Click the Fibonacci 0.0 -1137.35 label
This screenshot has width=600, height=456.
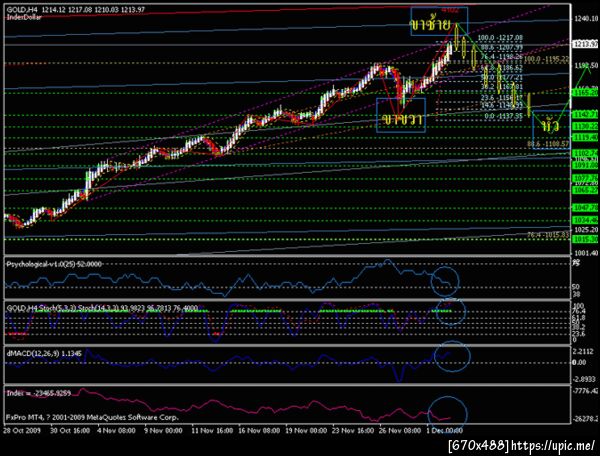(x=503, y=116)
